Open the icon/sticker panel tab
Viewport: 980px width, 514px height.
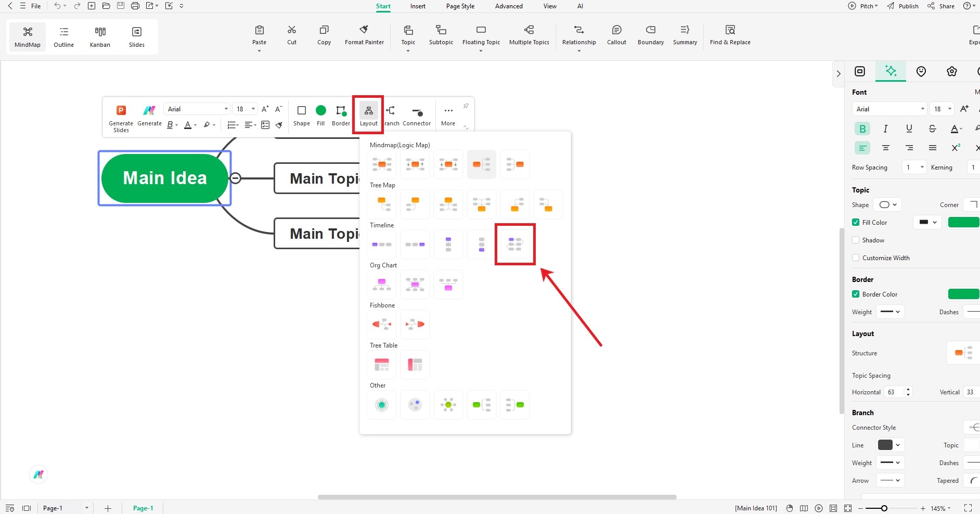coord(921,71)
